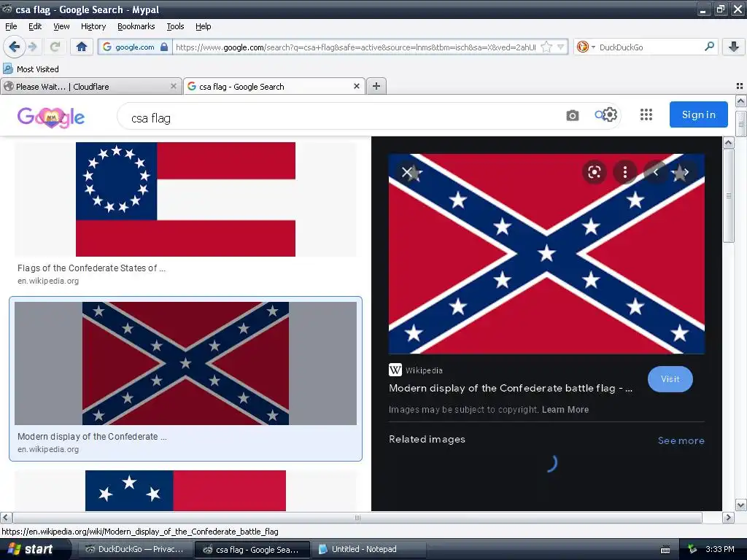Select the first Confederate States flag thumbnail
Viewport: 747px width, 560px height.
[185, 199]
